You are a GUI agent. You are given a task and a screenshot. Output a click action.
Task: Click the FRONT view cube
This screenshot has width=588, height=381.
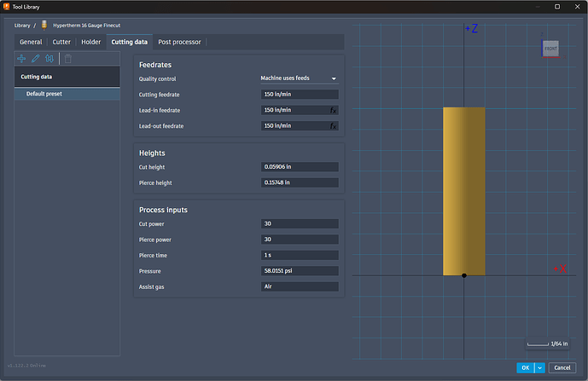(x=550, y=49)
